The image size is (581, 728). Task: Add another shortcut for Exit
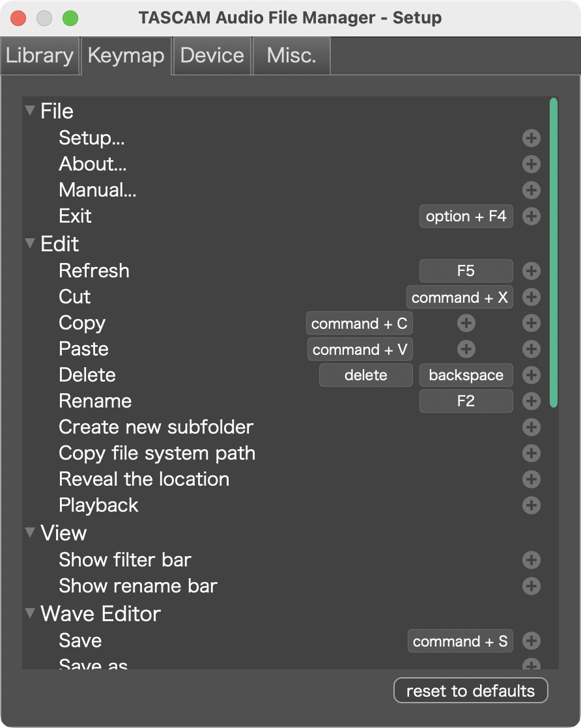point(531,216)
